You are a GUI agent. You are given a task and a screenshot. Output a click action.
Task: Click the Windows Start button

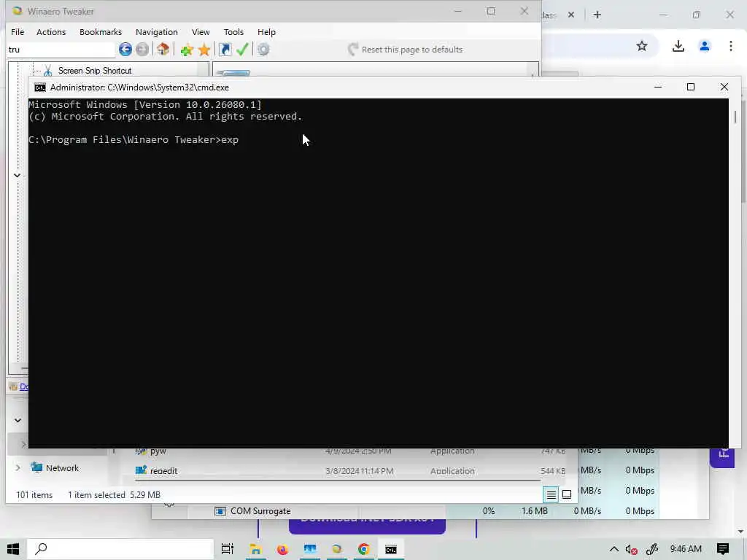pyautogui.click(x=13, y=549)
